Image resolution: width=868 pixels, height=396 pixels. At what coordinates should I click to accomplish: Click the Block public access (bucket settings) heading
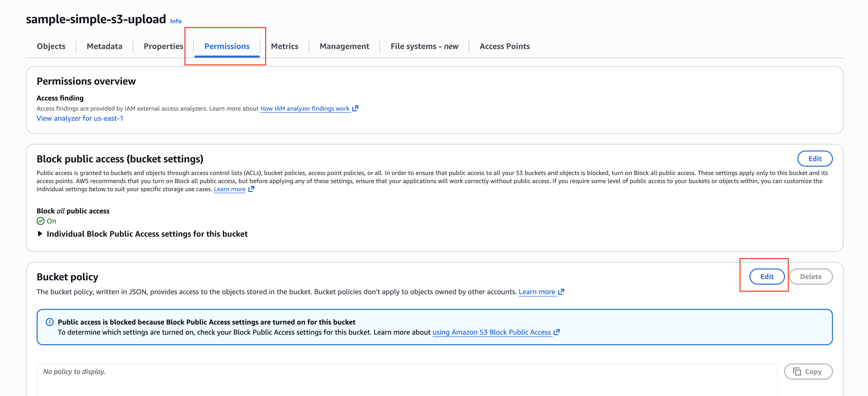120,159
